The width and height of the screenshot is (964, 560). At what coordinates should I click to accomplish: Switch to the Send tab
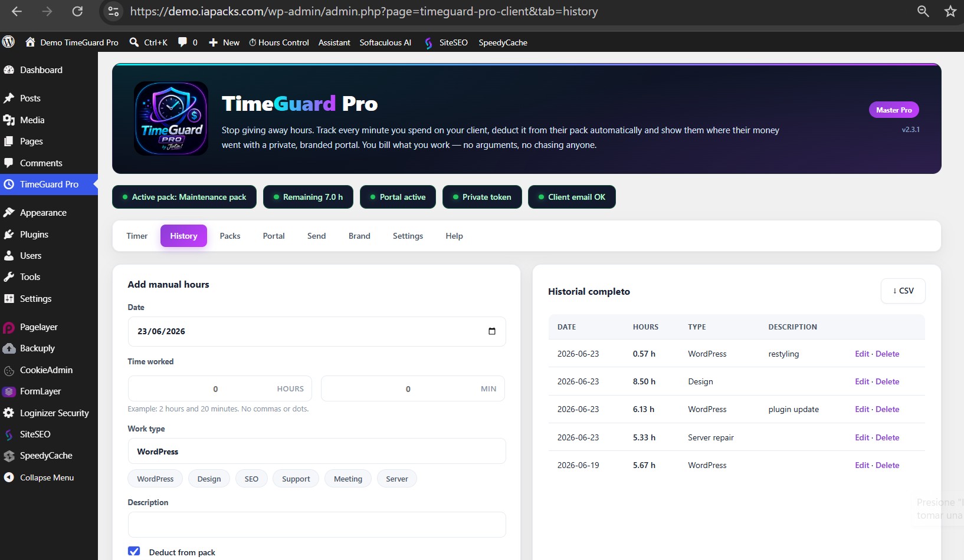coord(316,236)
